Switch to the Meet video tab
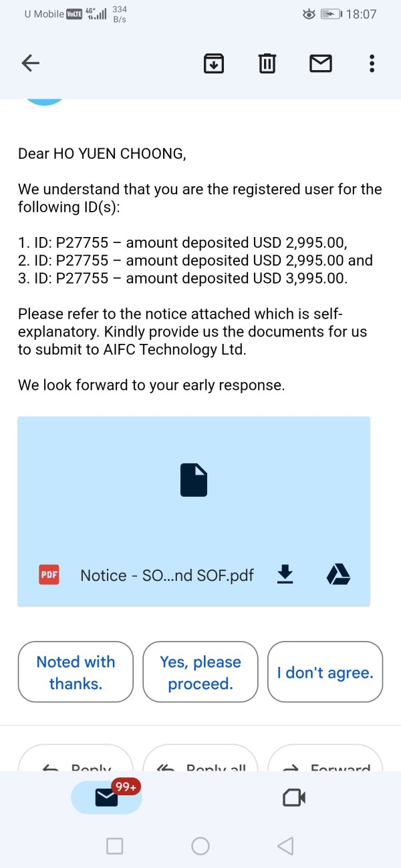Image resolution: width=401 pixels, height=868 pixels. point(294,797)
